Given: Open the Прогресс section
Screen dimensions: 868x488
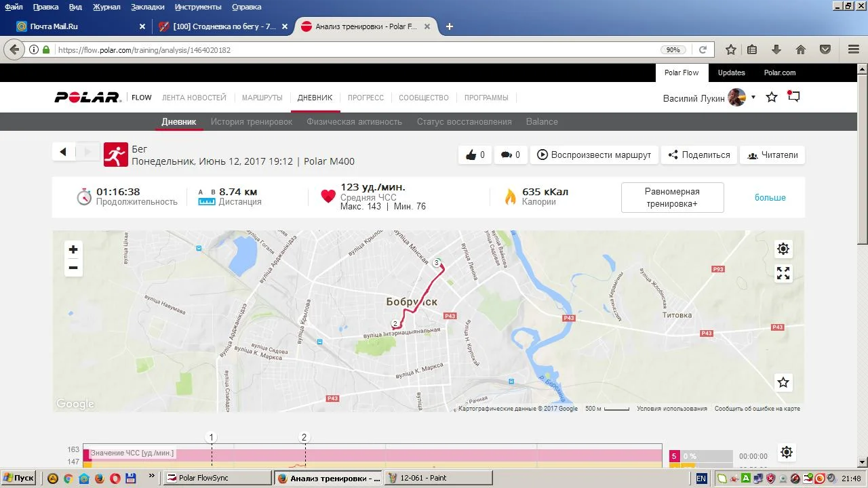Looking at the screenshot, I should [x=366, y=98].
